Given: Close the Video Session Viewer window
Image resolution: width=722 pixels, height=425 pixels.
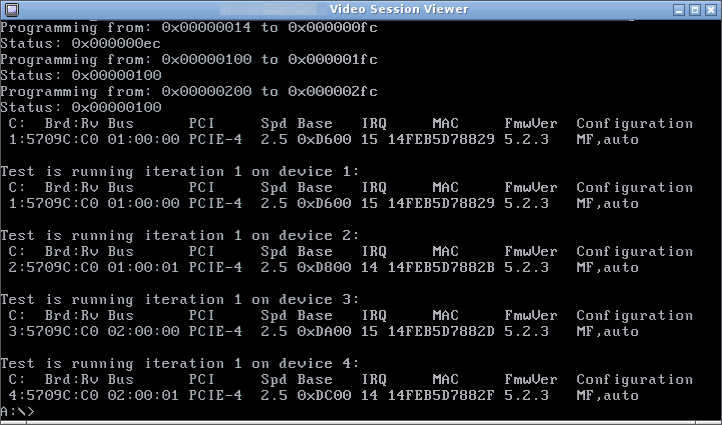Looking at the screenshot, I should click(x=711, y=10).
